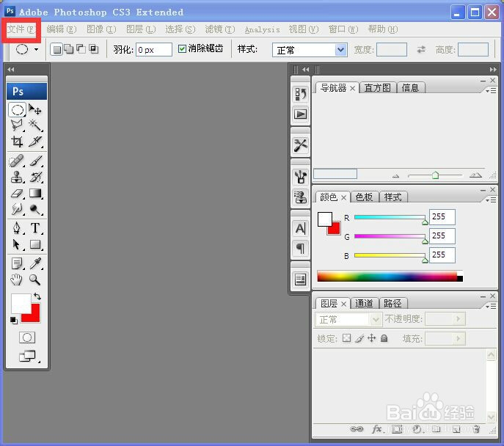Image resolution: width=504 pixels, height=446 pixels.
Task: Select the Crop tool
Action: 18,142
